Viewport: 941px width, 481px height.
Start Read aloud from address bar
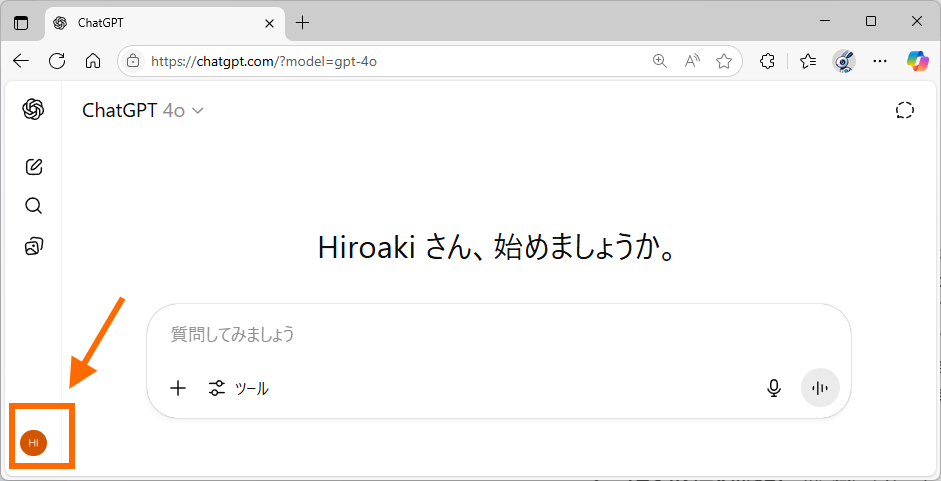693,61
